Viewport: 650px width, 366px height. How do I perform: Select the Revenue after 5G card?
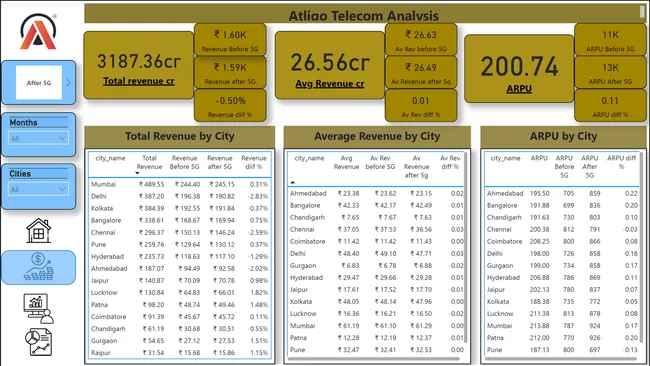tap(230, 72)
